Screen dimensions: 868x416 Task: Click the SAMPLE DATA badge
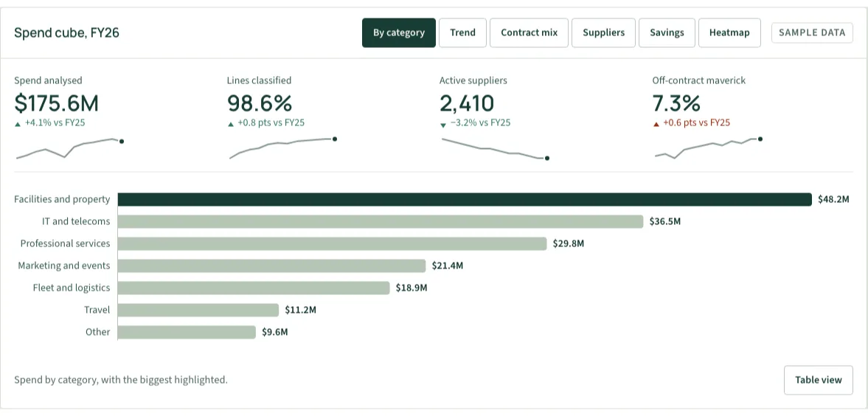[812, 32]
